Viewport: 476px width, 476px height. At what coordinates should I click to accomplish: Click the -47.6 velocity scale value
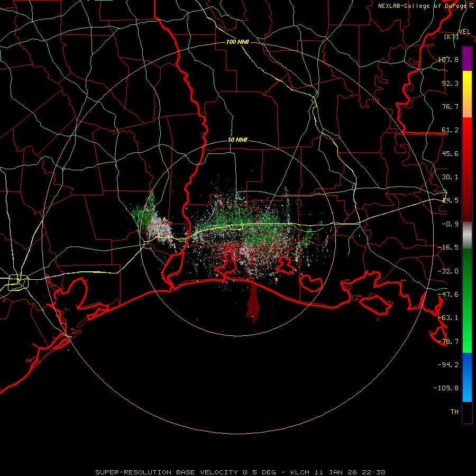(448, 295)
